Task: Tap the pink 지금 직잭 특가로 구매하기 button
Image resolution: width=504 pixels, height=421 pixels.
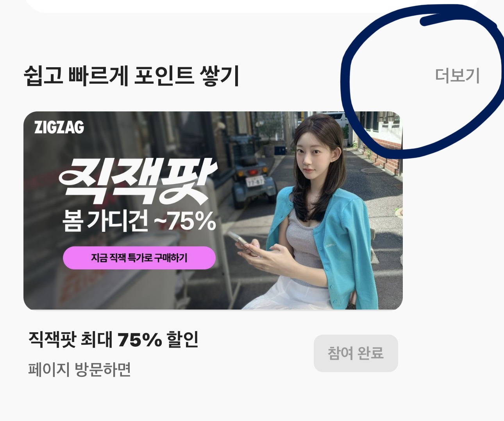Action: point(139,258)
